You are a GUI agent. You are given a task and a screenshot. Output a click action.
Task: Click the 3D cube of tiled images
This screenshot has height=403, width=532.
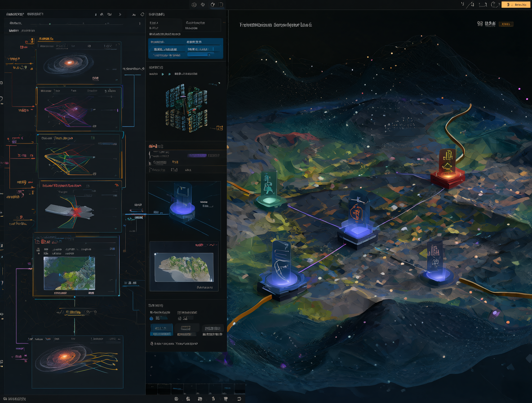click(x=186, y=107)
